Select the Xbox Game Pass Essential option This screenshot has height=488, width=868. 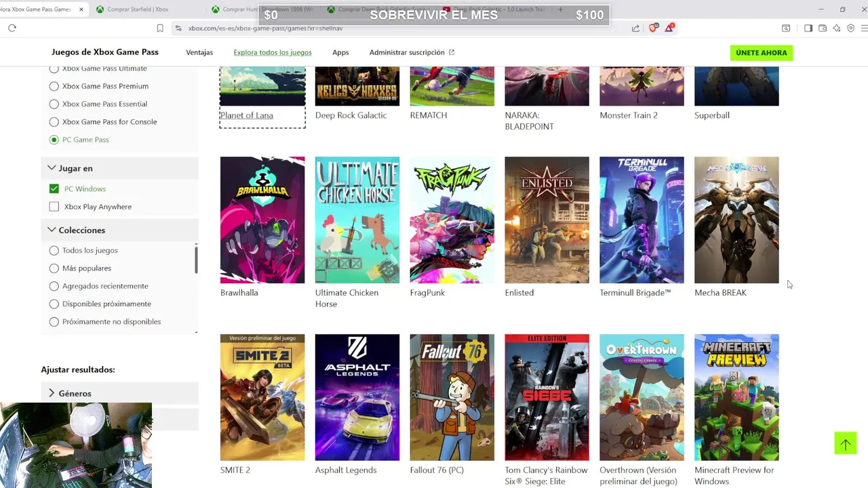click(54, 104)
